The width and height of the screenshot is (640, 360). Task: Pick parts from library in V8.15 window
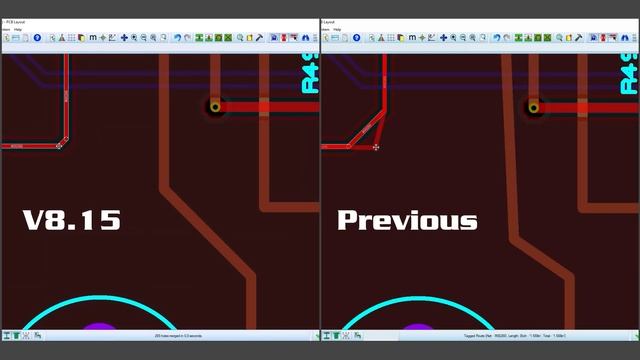pos(240,38)
